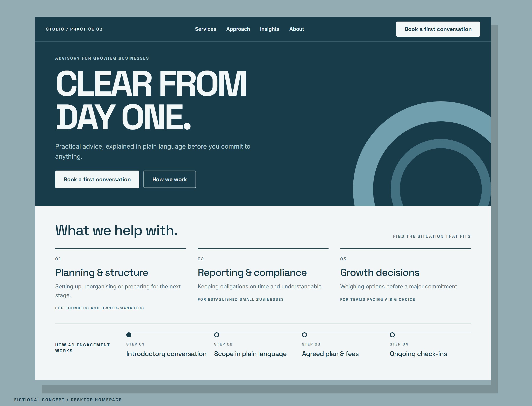Select the Step 02 timeline marker circle
532x406 pixels.
pos(217,335)
